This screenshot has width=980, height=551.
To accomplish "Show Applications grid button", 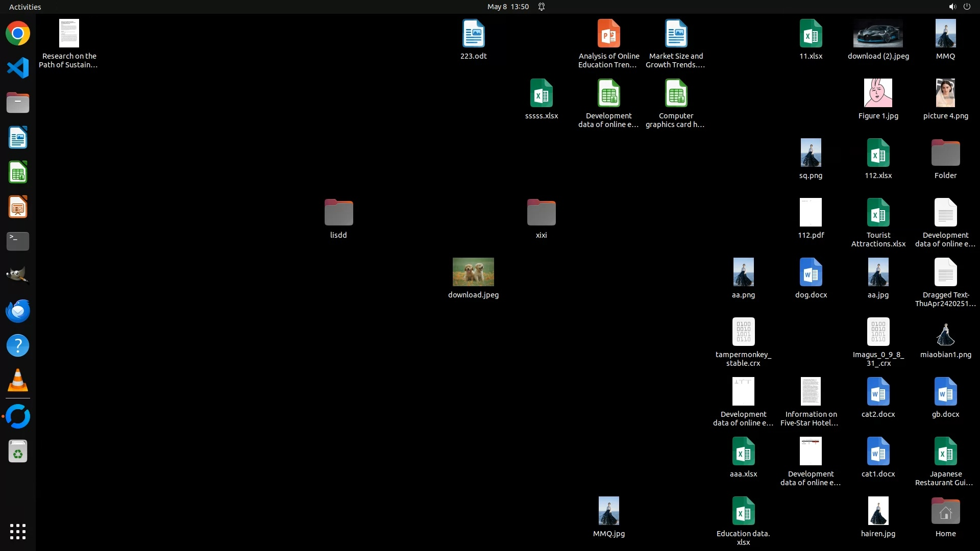I will click(x=18, y=532).
